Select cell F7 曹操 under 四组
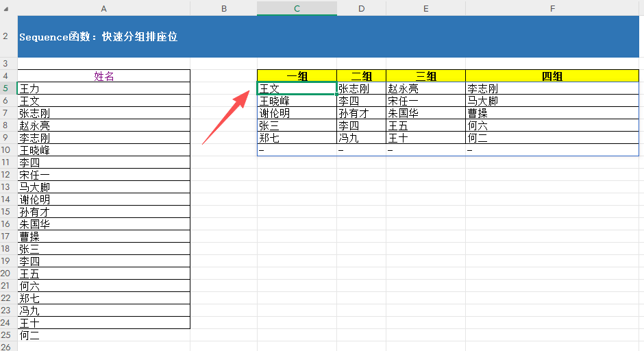This screenshot has height=351, width=644. pos(552,113)
